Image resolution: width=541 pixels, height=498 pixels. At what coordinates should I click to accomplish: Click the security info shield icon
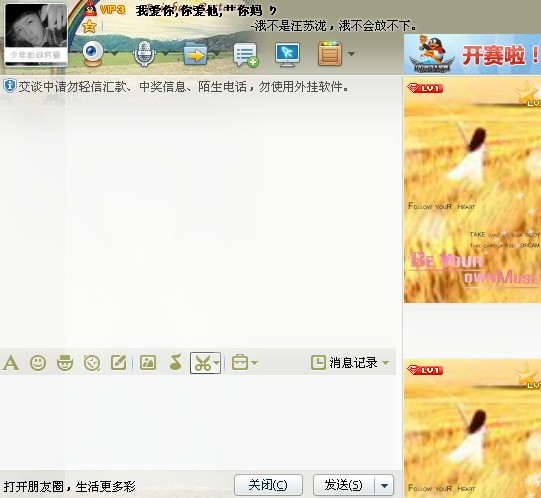coord(9,86)
